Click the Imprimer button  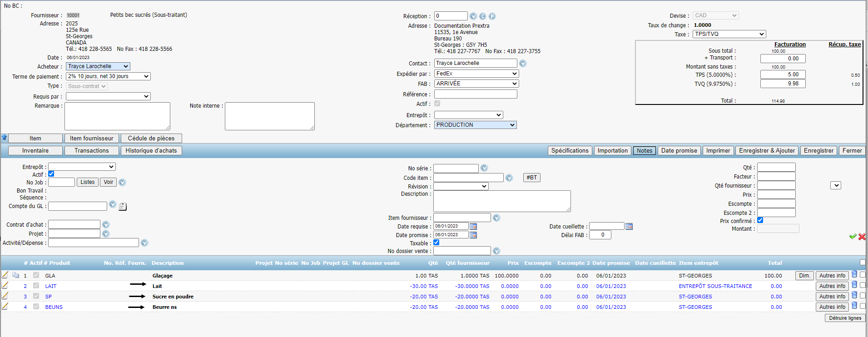[718, 151]
